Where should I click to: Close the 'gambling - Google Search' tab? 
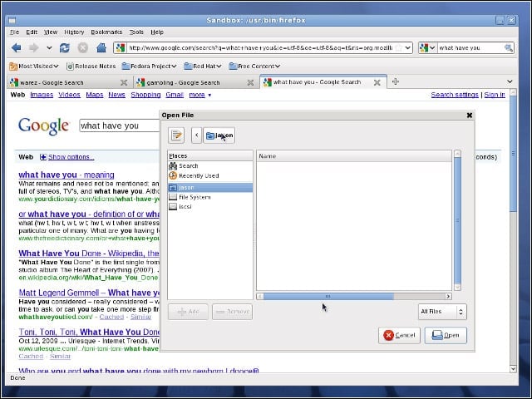click(x=250, y=82)
